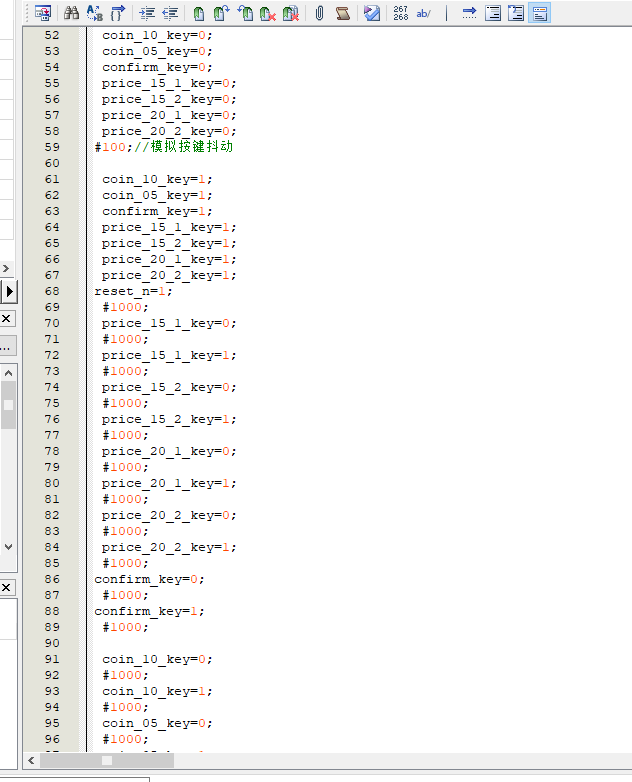Click 'coin_10_key=1;' on line 93
The height and width of the screenshot is (782, 632).
(x=157, y=691)
